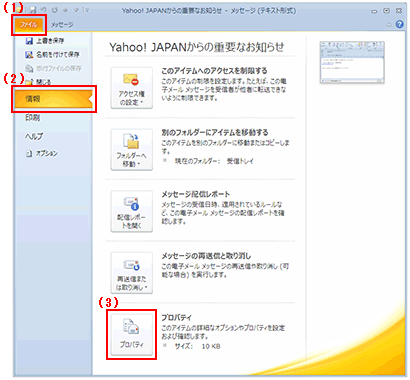Click the Undo icon in the title bar
The height and width of the screenshot is (380, 410).
44,10
